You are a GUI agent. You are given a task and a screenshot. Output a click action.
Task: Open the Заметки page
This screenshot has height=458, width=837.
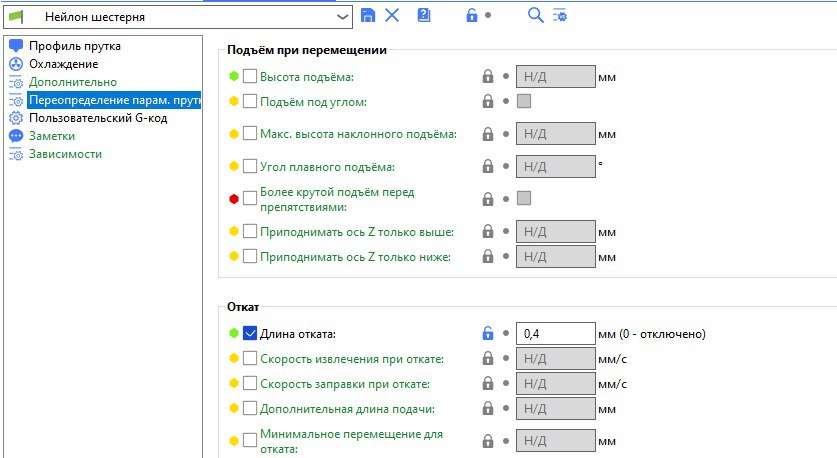pyautogui.click(x=51, y=136)
